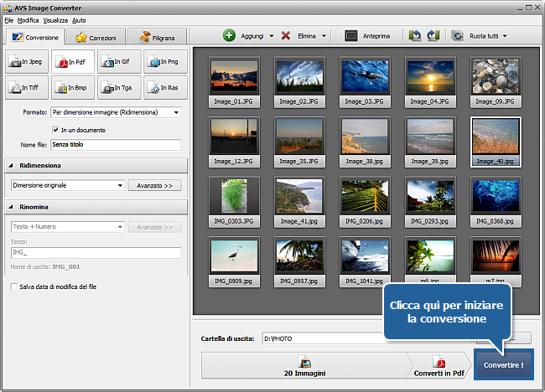Viewport: 545px width, 392px height.
Task: Pick the In Tiff format button
Action: [x=27, y=87]
